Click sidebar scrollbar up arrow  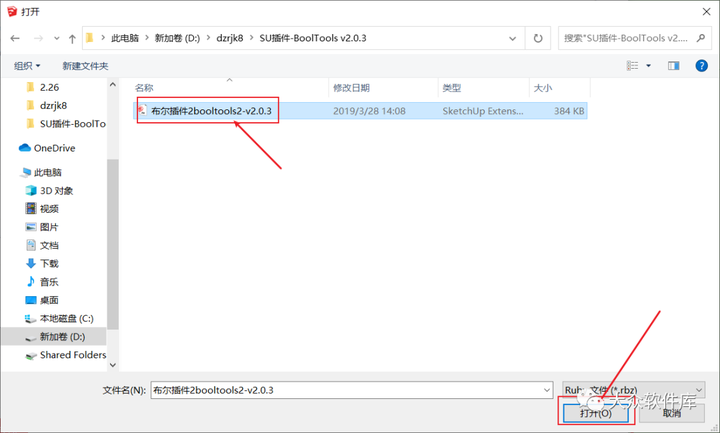pyautogui.click(x=113, y=84)
